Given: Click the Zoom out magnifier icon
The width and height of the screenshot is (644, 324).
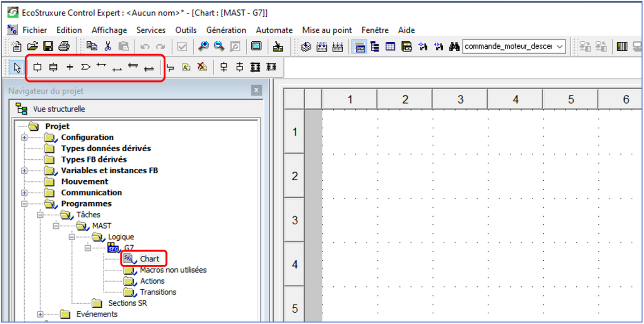Looking at the screenshot, I should 219,47.
